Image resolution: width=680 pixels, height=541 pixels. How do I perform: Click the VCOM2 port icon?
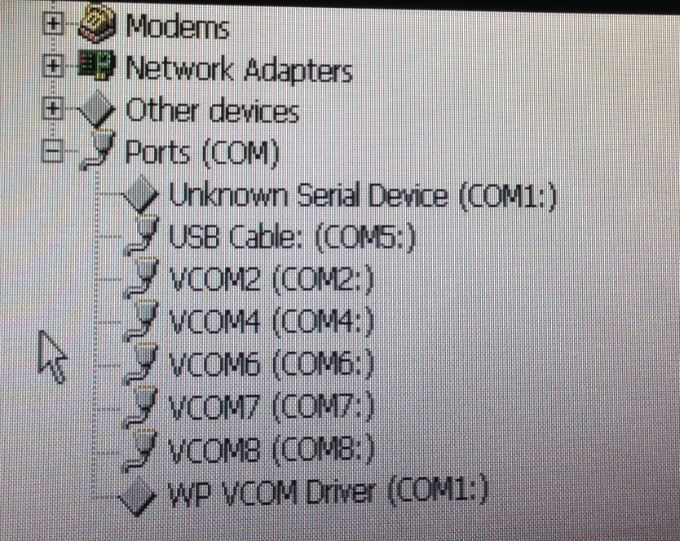click(141, 278)
